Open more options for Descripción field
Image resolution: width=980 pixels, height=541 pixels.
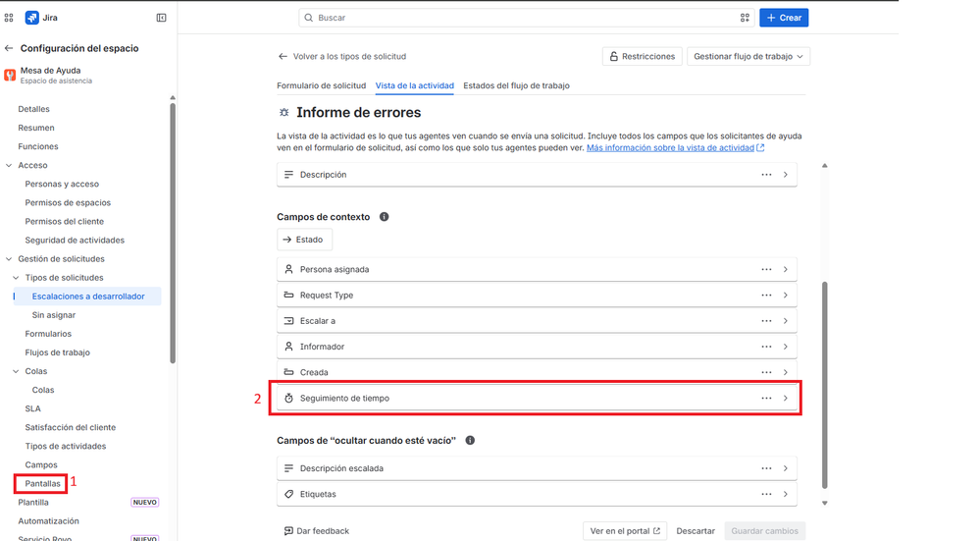coord(766,175)
